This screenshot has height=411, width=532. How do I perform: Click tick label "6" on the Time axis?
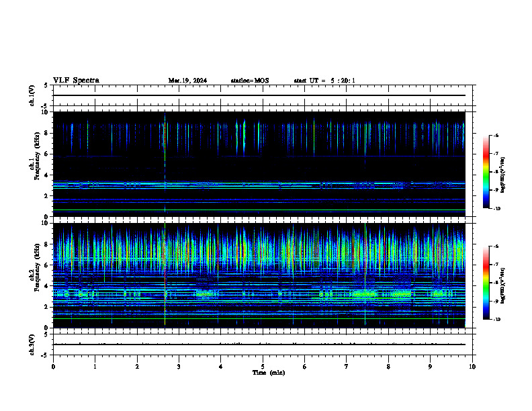pos(304,367)
